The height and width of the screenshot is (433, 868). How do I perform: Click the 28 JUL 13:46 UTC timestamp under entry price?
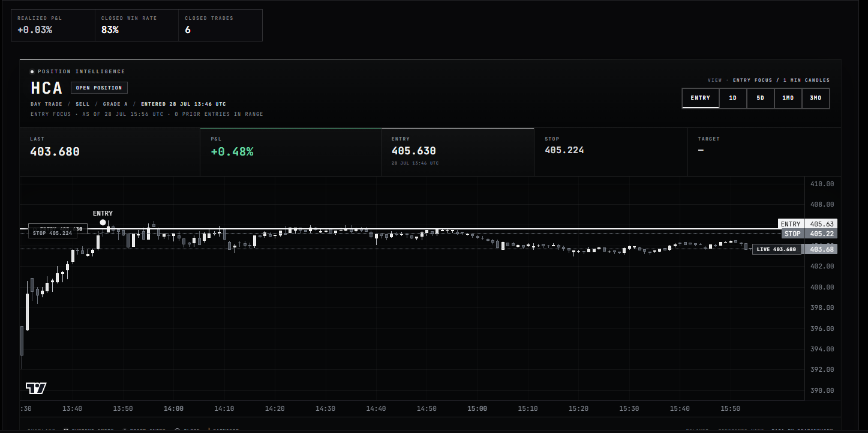415,163
